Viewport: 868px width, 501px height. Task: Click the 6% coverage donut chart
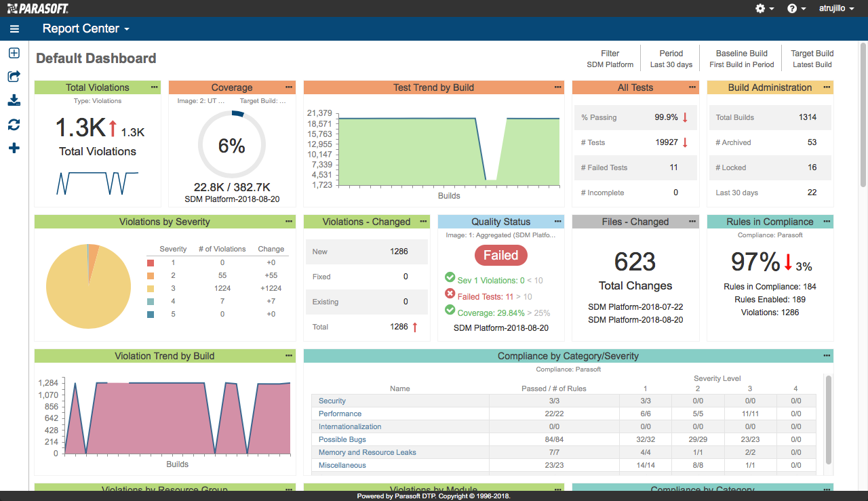(232, 145)
